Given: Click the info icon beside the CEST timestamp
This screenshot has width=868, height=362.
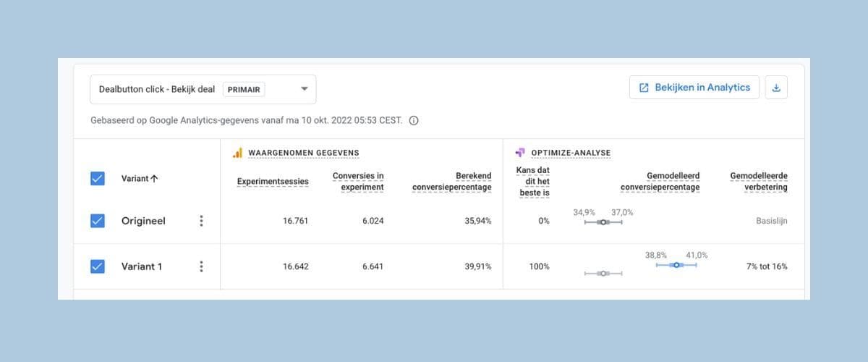Looking at the screenshot, I should click(414, 120).
